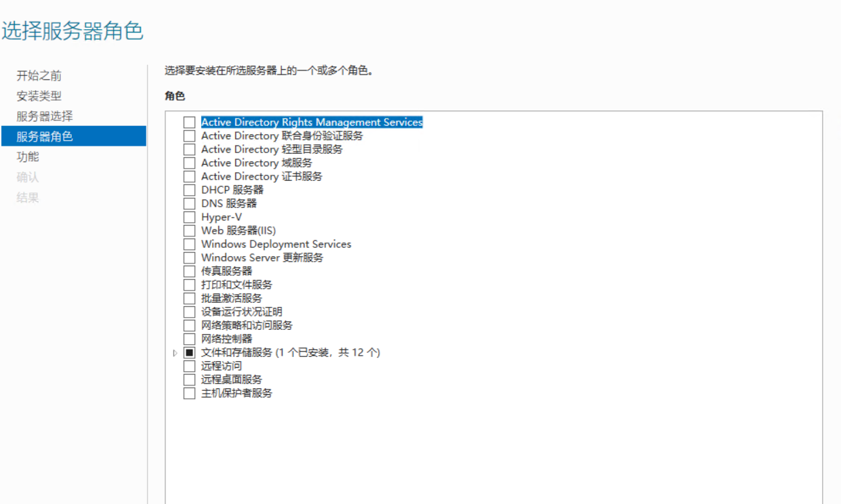Highlight the Hyper-V role name
Screen dimensions: 841x504
tap(222, 217)
